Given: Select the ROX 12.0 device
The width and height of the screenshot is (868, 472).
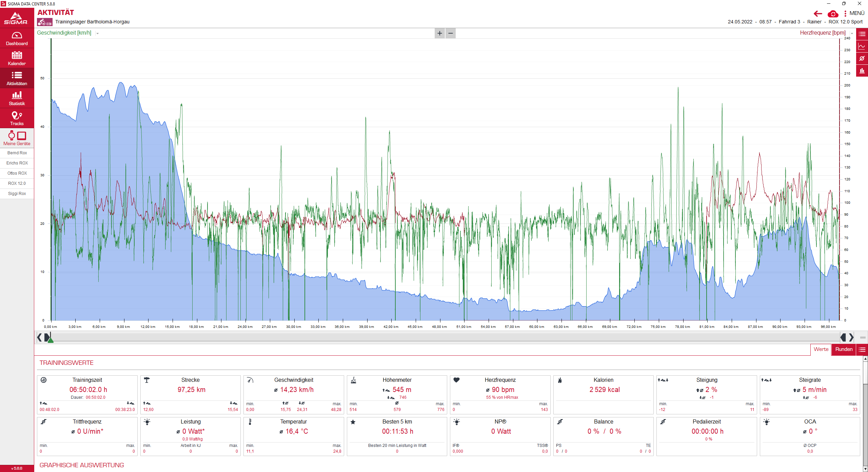Looking at the screenshot, I should click(x=17, y=183).
